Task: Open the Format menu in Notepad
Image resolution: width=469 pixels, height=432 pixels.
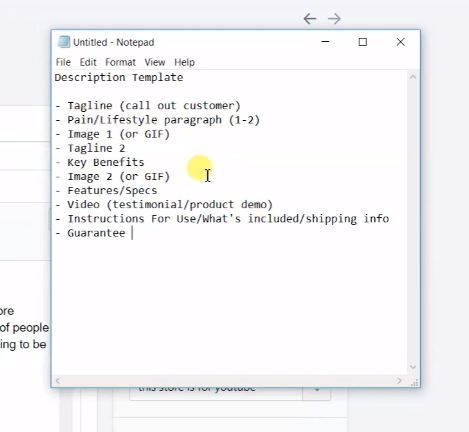Action: point(120,62)
